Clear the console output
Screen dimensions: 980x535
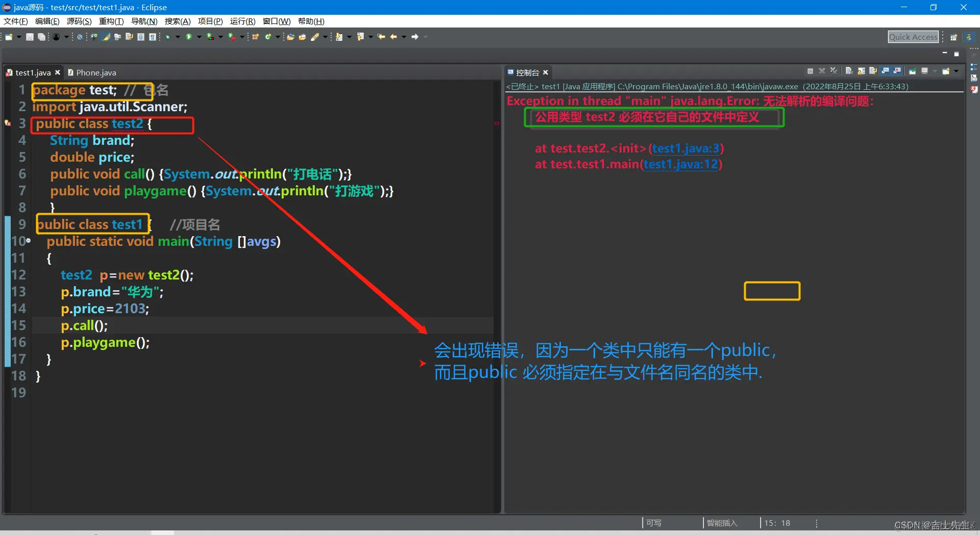(849, 71)
